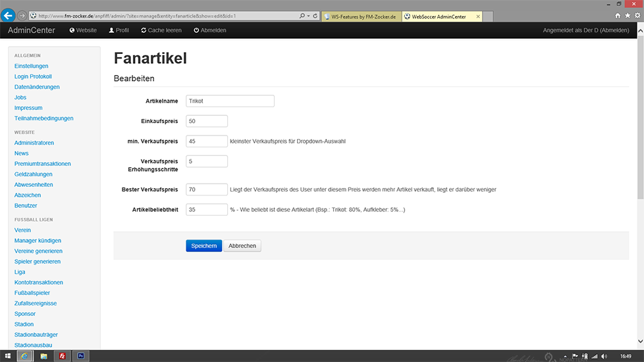This screenshot has height=362, width=644.
Task: Click the browser forward arrow button
Action: click(x=22, y=15)
